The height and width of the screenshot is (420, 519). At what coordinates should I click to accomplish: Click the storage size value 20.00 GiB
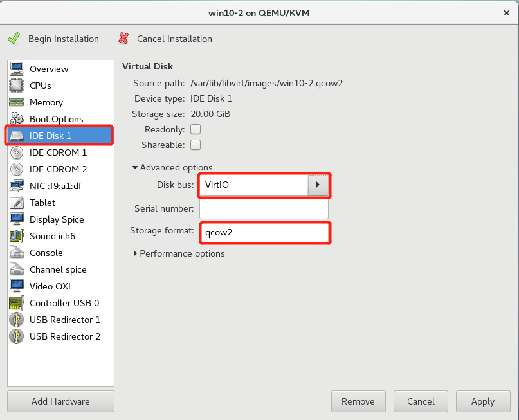pyautogui.click(x=210, y=114)
